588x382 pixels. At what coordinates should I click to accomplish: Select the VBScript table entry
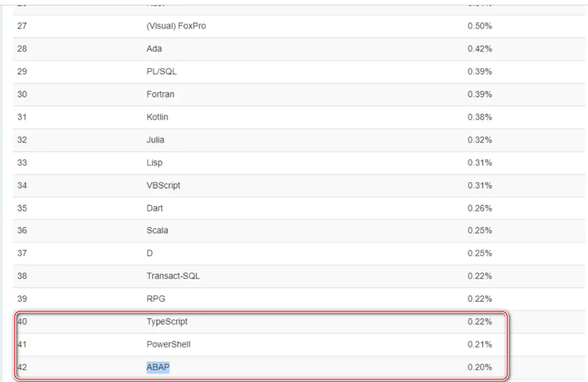pos(163,185)
